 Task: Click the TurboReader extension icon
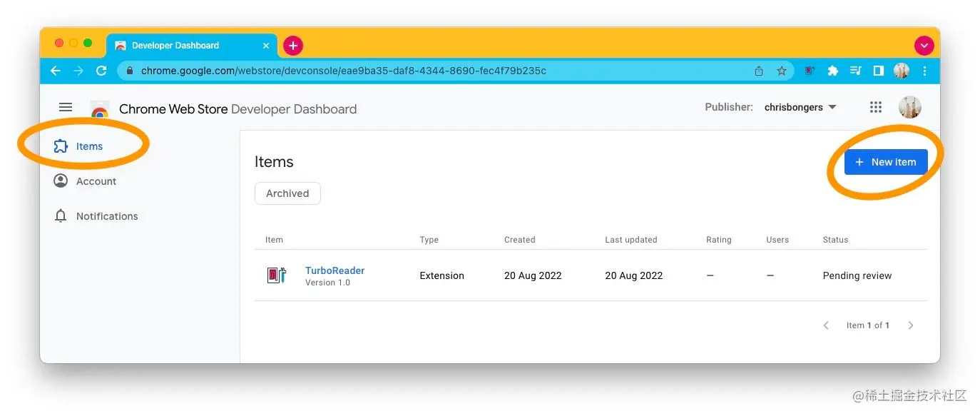coord(277,275)
